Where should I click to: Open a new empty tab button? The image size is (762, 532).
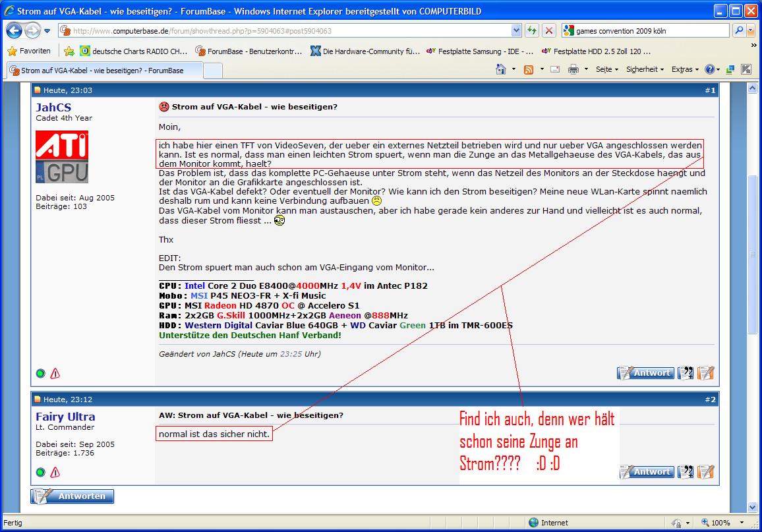tap(213, 71)
